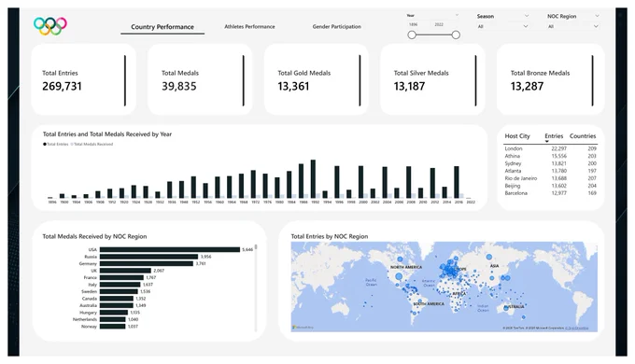Sort table by Countries column header
635x364 pixels.
583,136
